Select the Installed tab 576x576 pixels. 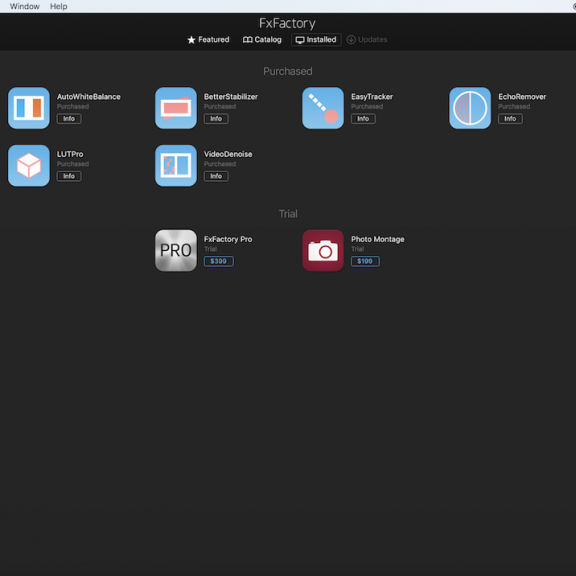pos(316,40)
